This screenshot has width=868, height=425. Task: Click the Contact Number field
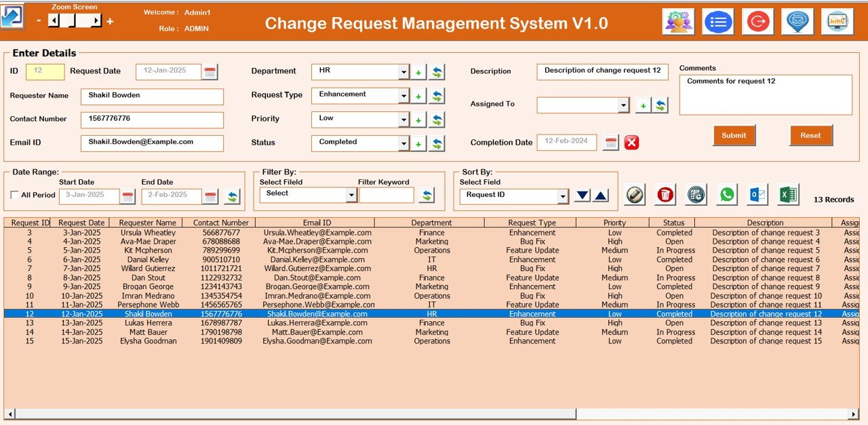click(x=152, y=120)
